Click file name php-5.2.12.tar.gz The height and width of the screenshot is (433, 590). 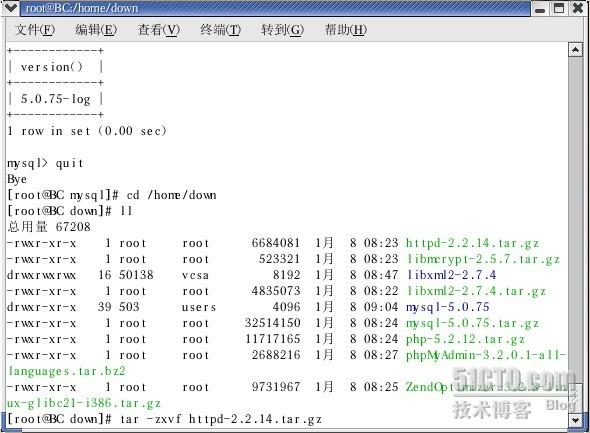coord(465,339)
